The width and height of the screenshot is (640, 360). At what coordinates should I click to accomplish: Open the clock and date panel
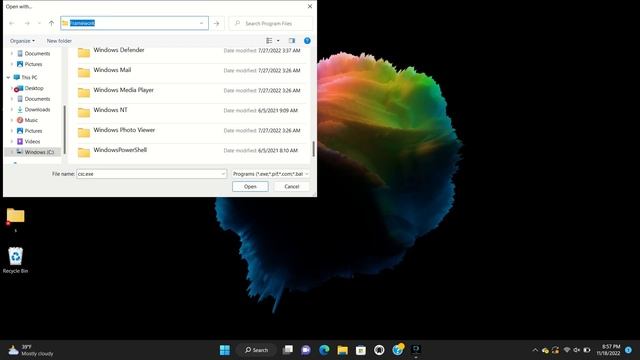pyautogui.click(x=608, y=350)
